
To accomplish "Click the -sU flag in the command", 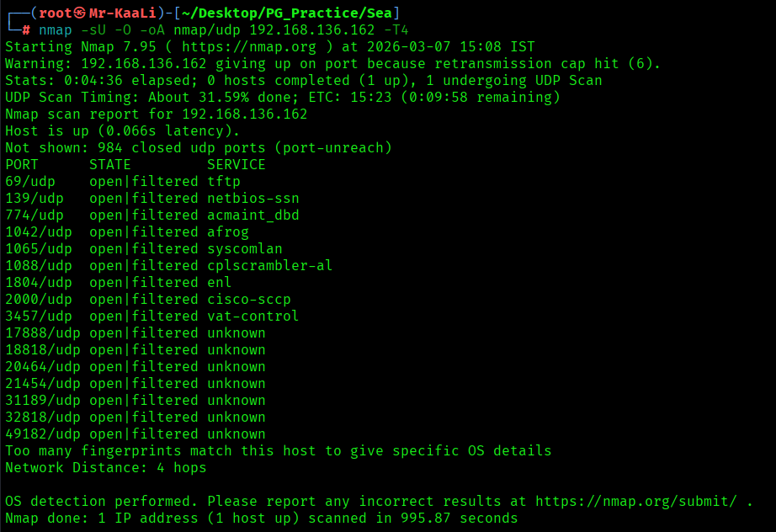I will click(x=93, y=29).
